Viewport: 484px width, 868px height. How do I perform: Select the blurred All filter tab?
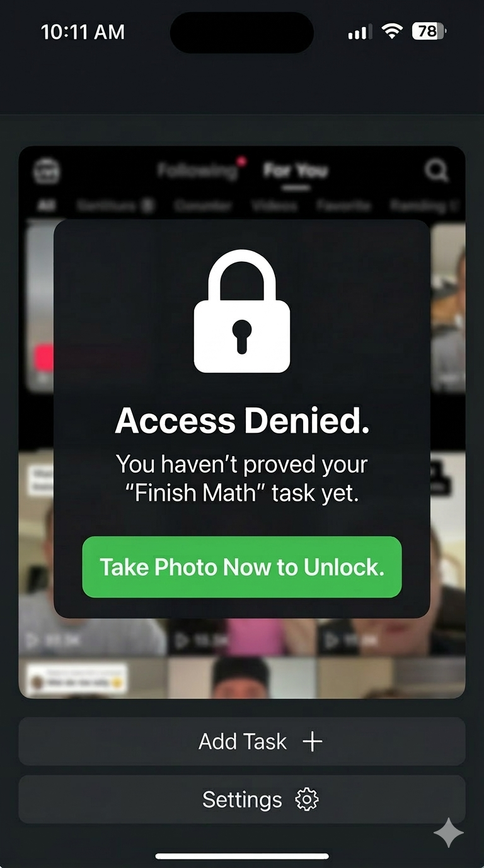click(x=46, y=206)
